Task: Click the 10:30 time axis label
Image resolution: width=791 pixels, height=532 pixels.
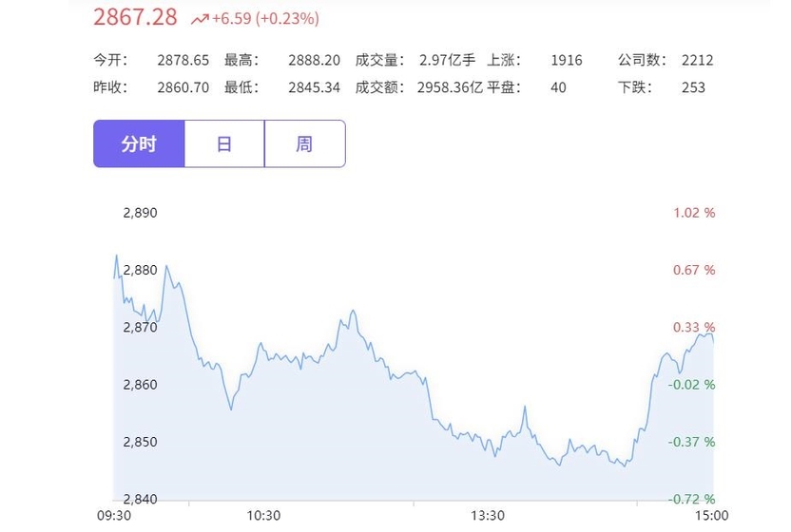Action: pyautogui.click(x=263, y=515)
